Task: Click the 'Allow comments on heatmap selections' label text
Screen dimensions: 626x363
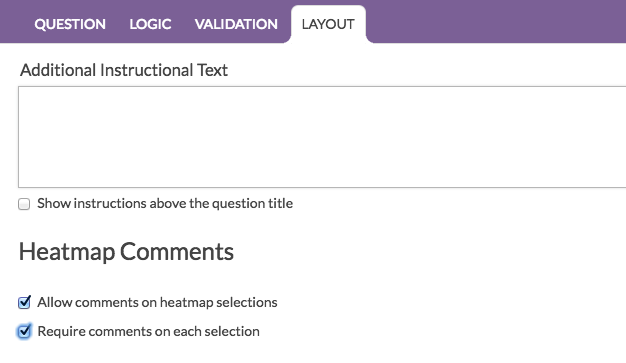Action: [x=157, y=302]
